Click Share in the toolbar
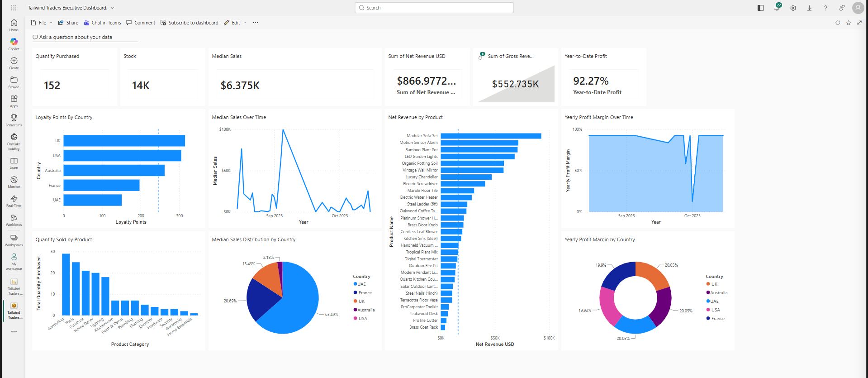The image size is (868, 378). [68, 23]
